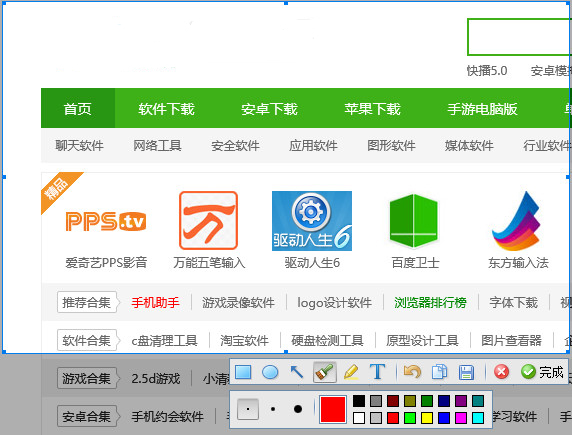
Task: Click the 万能五笔输入 app icon
Action: click(x=208, y=220)
